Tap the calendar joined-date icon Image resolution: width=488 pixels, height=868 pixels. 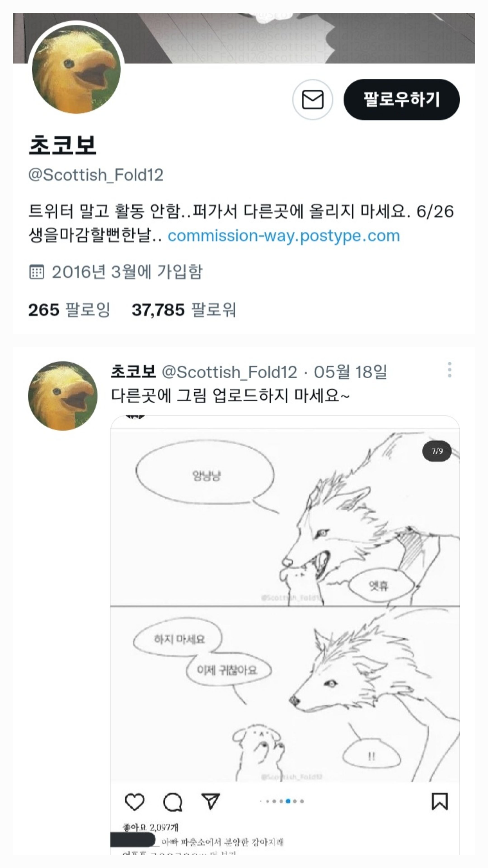(36, 272)
